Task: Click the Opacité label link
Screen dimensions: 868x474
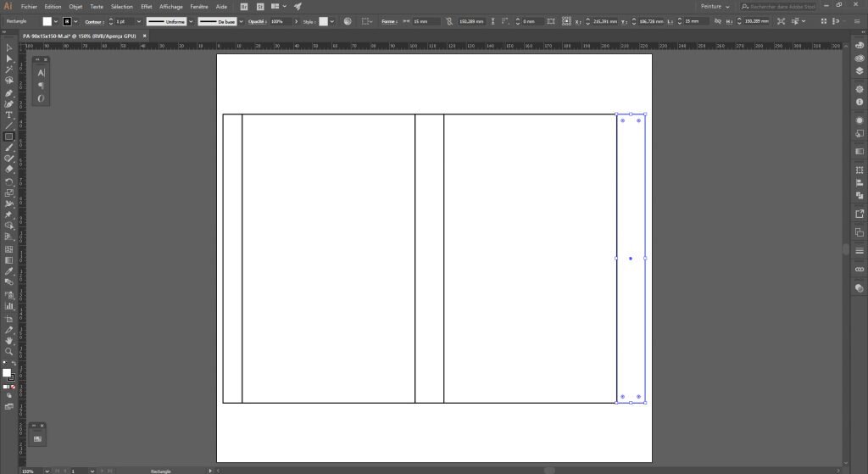Action: click(x=256, y=20)
